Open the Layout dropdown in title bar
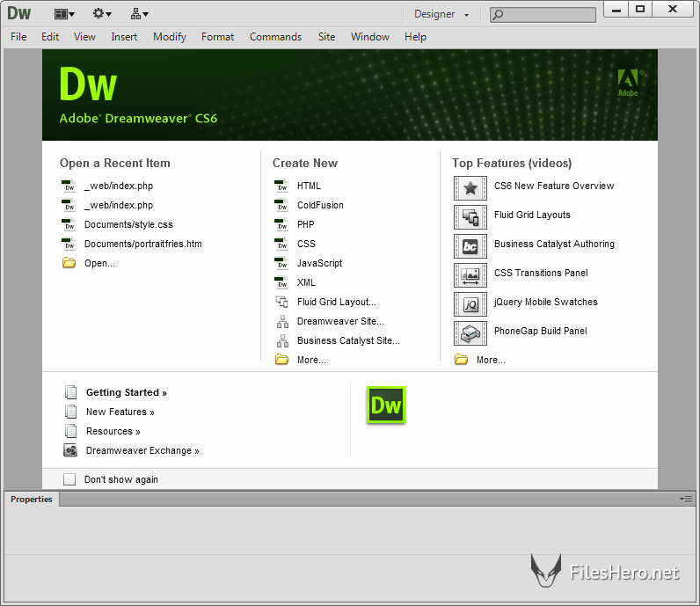This screenshot has width=700, height=606. click(64, 14)
